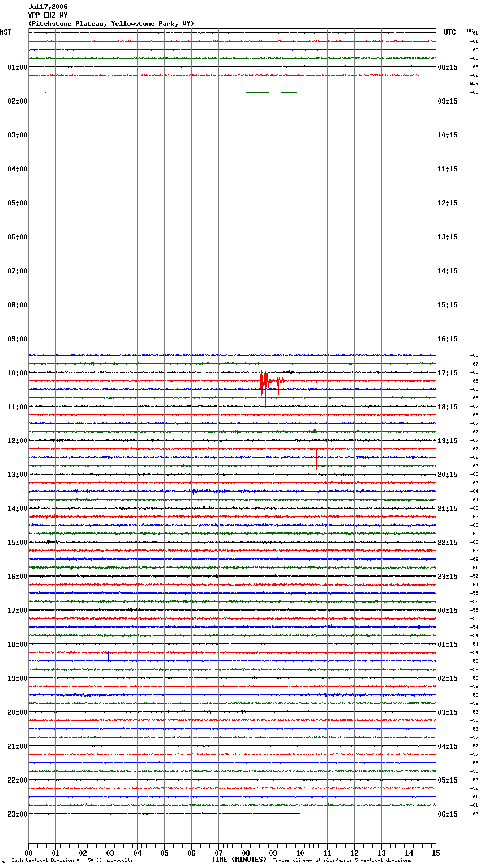The height and width of the screenshot is (868, 481).
Task: Click the NaN value in the DC column
Action: [x=474, y=84]
